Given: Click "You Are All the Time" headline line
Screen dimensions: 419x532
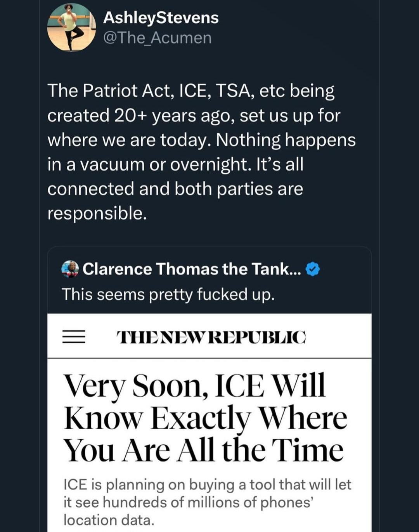Looking at the screenshot, I should click(204, 450).
